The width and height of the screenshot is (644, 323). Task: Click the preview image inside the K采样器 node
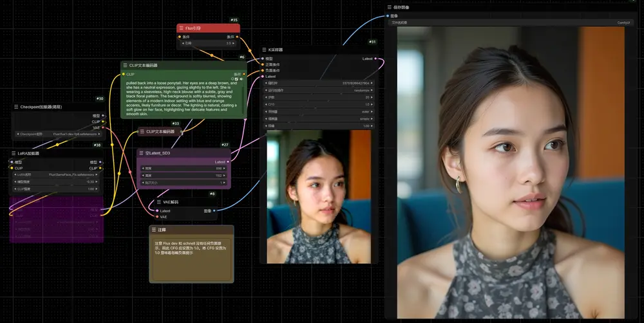319,197
